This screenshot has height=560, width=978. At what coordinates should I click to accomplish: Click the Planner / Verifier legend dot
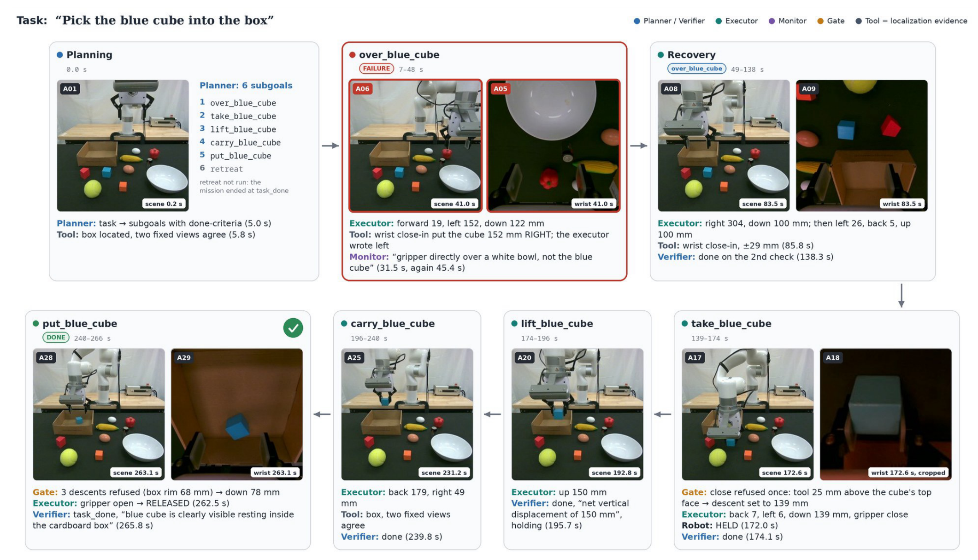tap(636, 21)
